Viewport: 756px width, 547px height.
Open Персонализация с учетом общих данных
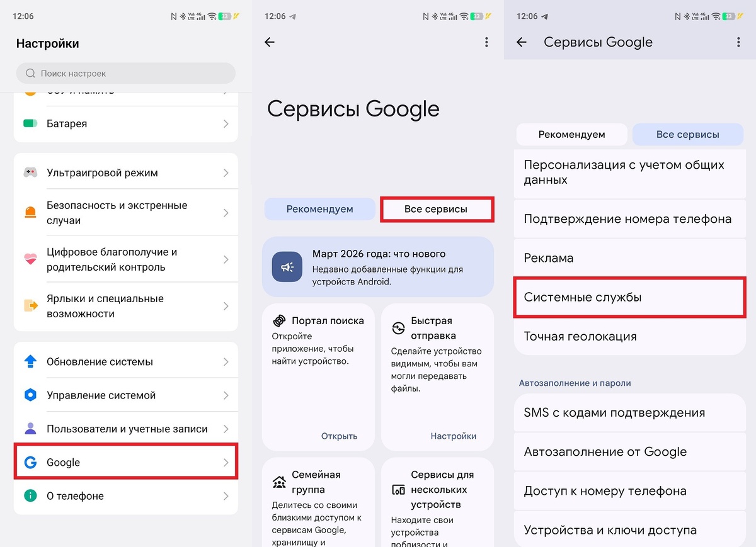(x=630, y=172)
